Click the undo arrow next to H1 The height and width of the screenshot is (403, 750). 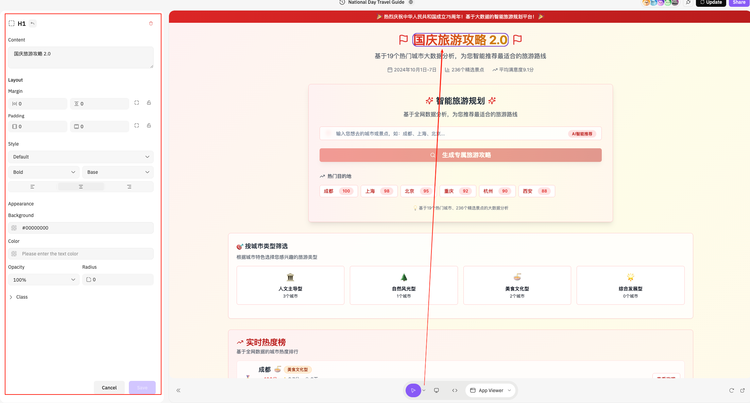[x=33, y=23]
